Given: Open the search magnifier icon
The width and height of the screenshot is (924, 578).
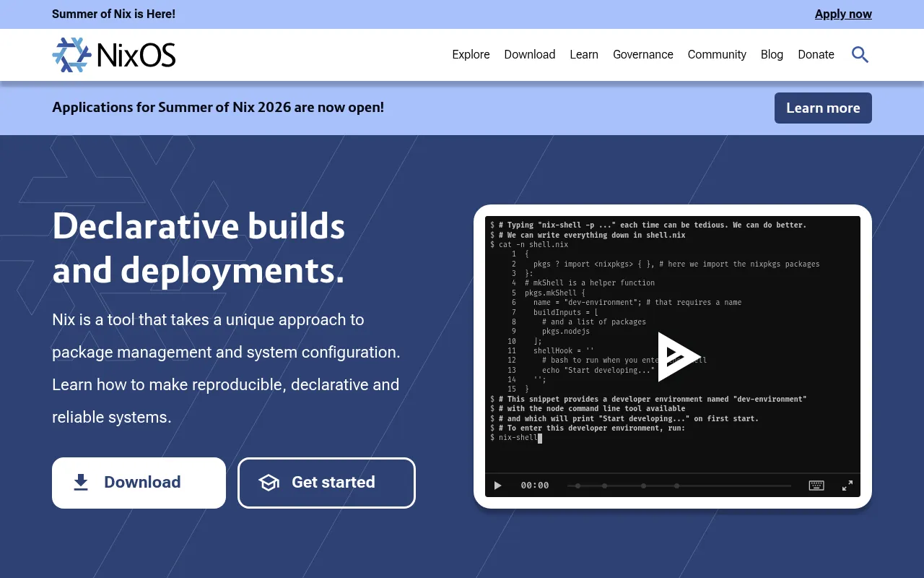Looking at the screenshot, I should pyautogui.click(x=860, y=54).
